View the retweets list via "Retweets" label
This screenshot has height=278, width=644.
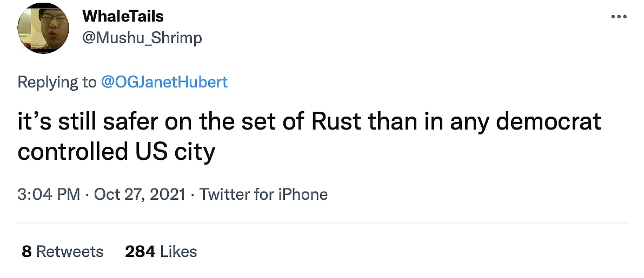click(69, 252)
